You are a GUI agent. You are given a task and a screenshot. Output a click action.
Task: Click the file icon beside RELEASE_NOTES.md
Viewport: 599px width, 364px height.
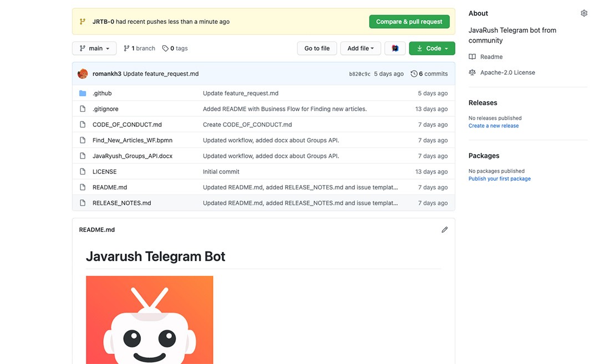(83, 203)
